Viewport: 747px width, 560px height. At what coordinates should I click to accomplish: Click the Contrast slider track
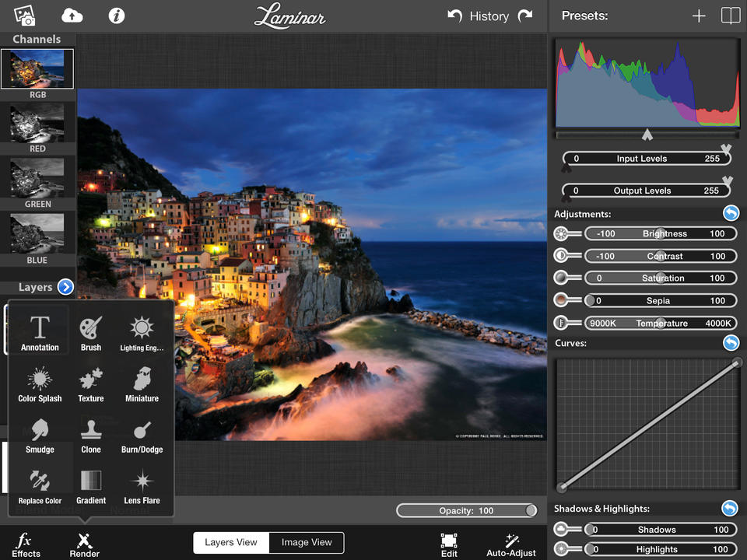point(661,256)
